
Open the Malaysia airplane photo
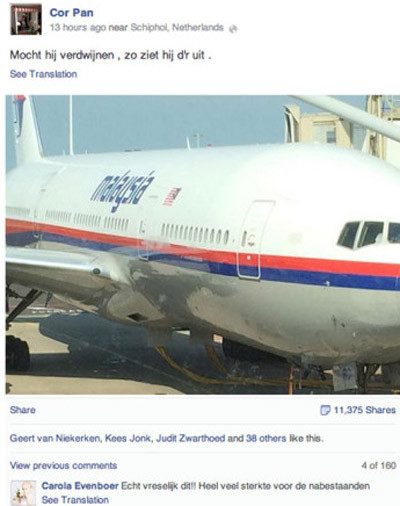tap(203, 244)
